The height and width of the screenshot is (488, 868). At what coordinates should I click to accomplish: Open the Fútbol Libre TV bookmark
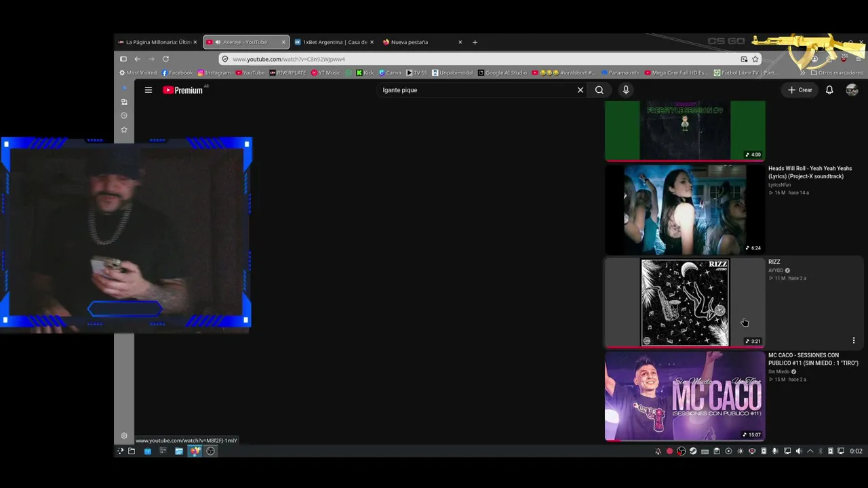745,73
